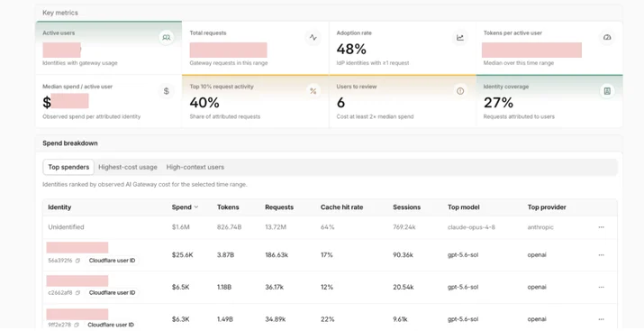Screen dimensions: 644x331
Task: Open the more options menu for Unidentified row
Action: click(x=601, y=227)
